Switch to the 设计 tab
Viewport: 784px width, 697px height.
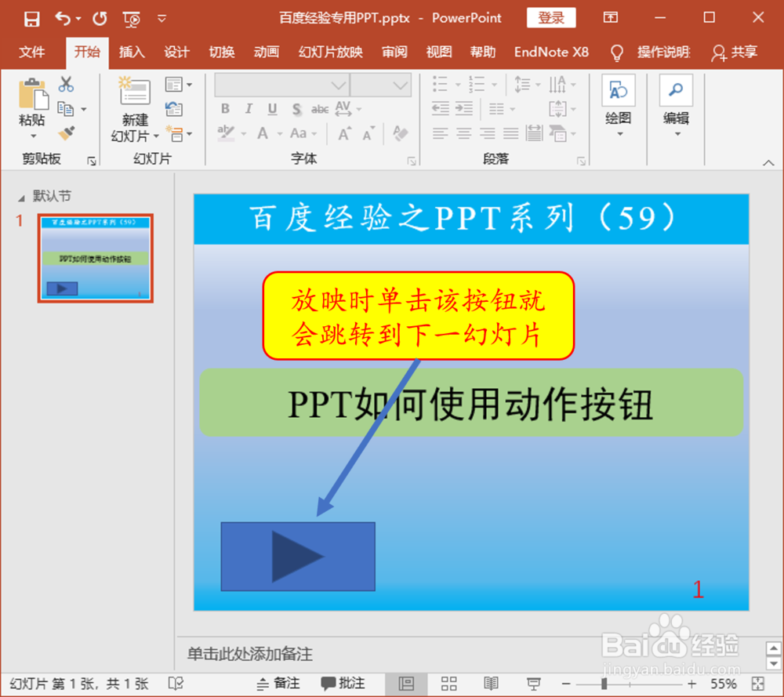pos(176,52)
